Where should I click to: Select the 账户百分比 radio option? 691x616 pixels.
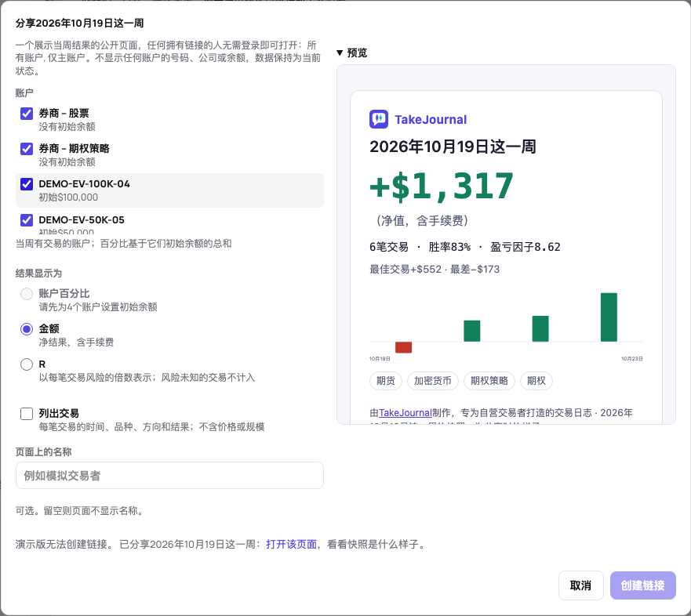[x=27, y=294]
